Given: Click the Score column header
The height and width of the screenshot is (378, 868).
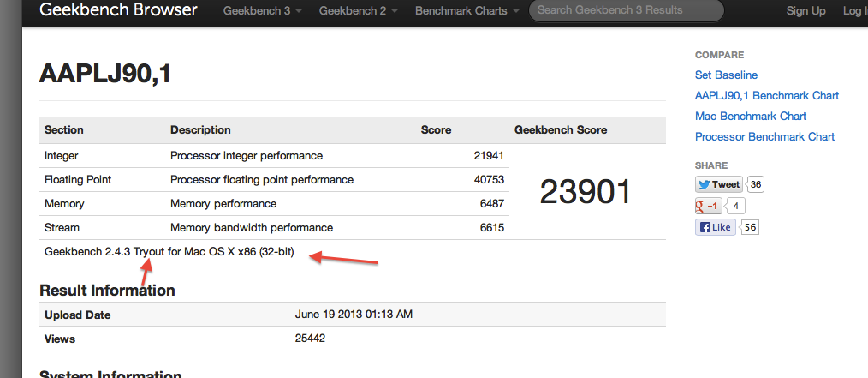Looking at the screenshot, I should (x=437, y=129).
